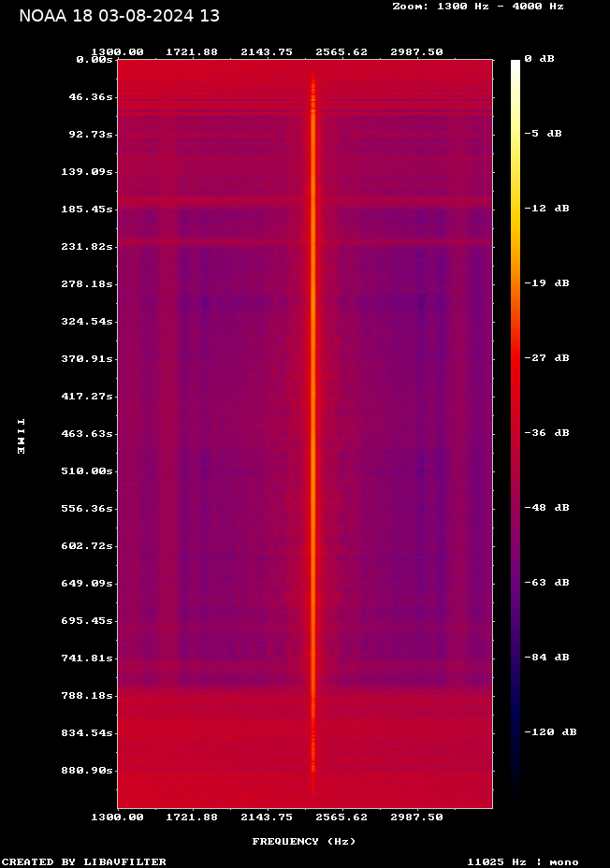Select the -5 dB color scale label

[x=542, y=134]
